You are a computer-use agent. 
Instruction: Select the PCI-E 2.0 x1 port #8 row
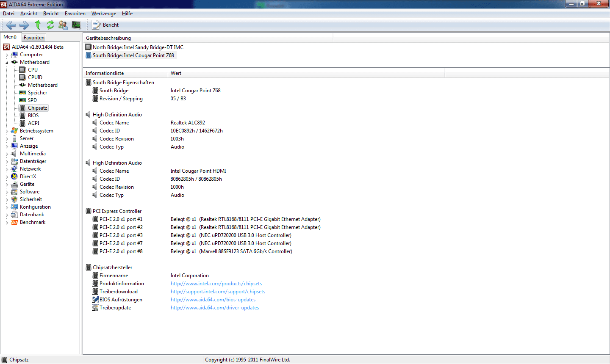tap(346, 251)
